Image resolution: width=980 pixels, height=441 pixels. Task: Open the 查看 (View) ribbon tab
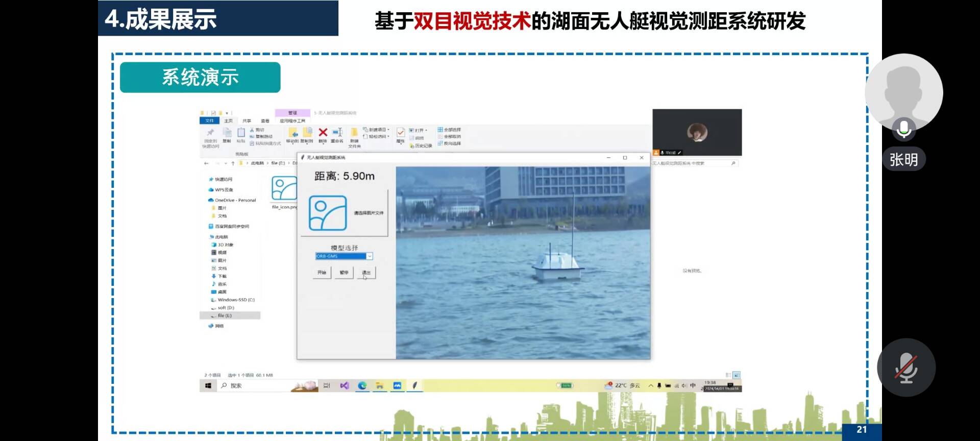(x=265, y=121)
